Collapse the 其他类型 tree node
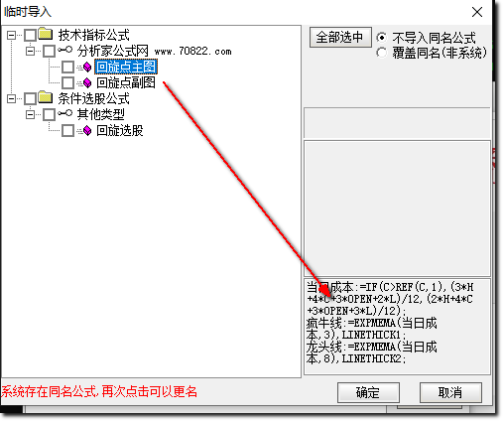The width and height of the screenshot is (504, 421). coord(30,115)
